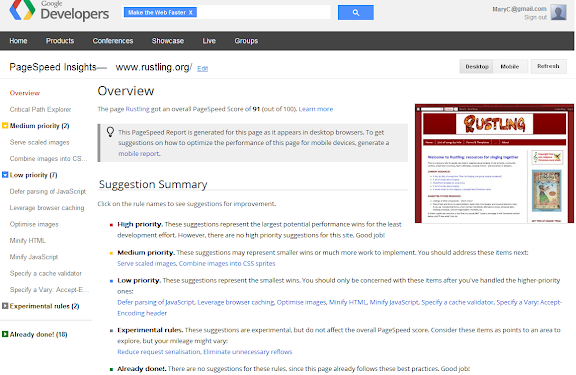Screen dimensions: 576x375
Task: Click the Rustling page link in overview
Action: [137, 109]
